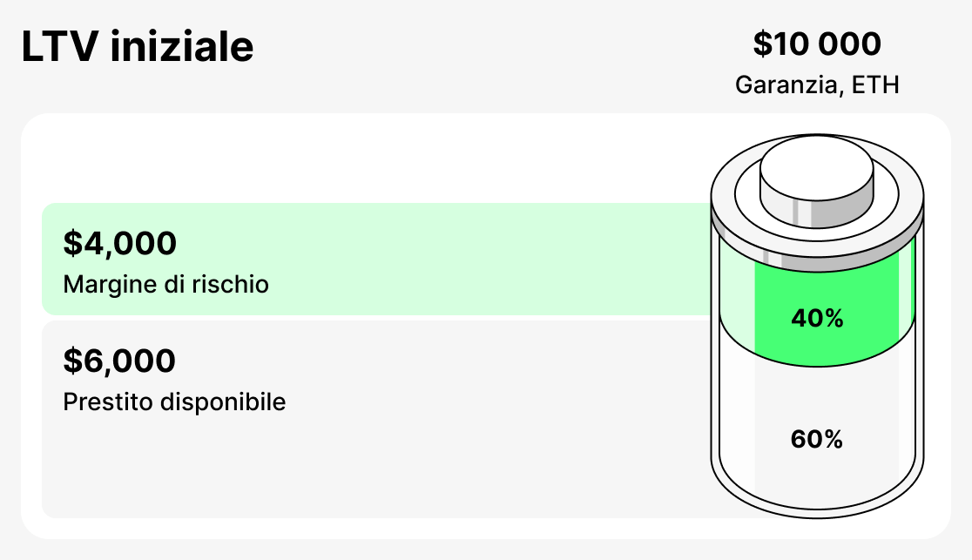Open the Prestito disponibile row
This screenshot has width=972, height=560.
(376, 419)
